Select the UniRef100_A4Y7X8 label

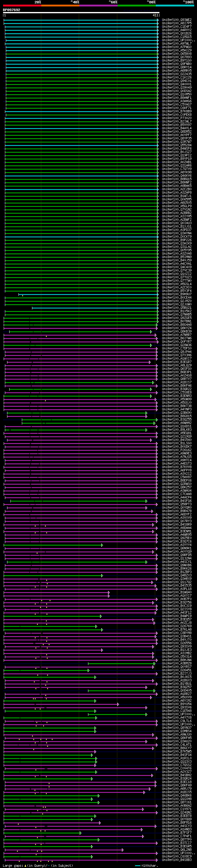177,717
